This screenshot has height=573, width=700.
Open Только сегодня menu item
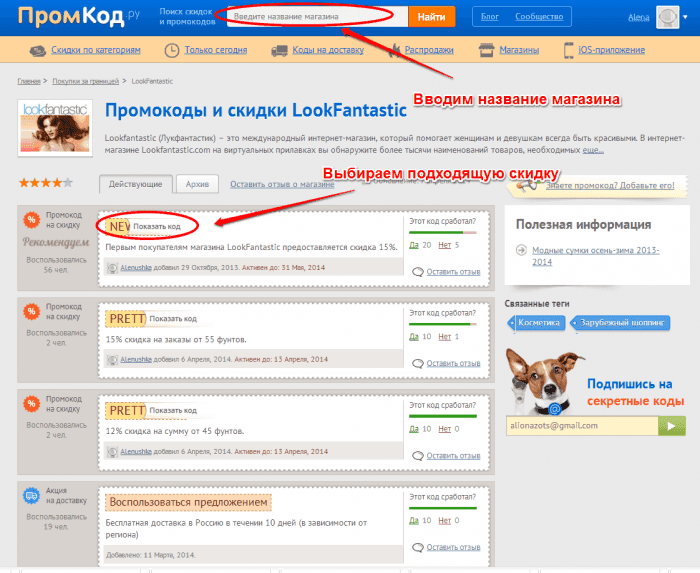[216, 50]
